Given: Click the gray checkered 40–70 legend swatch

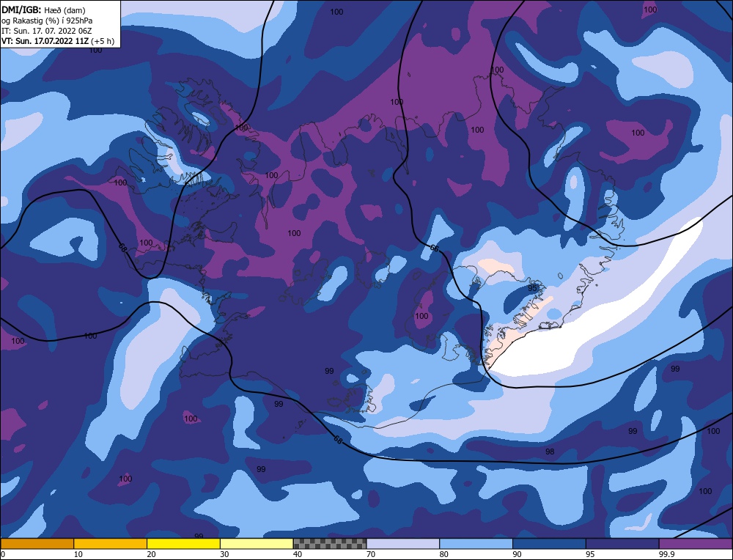Looking at the screenshot, I should click(x=330, y=544).
